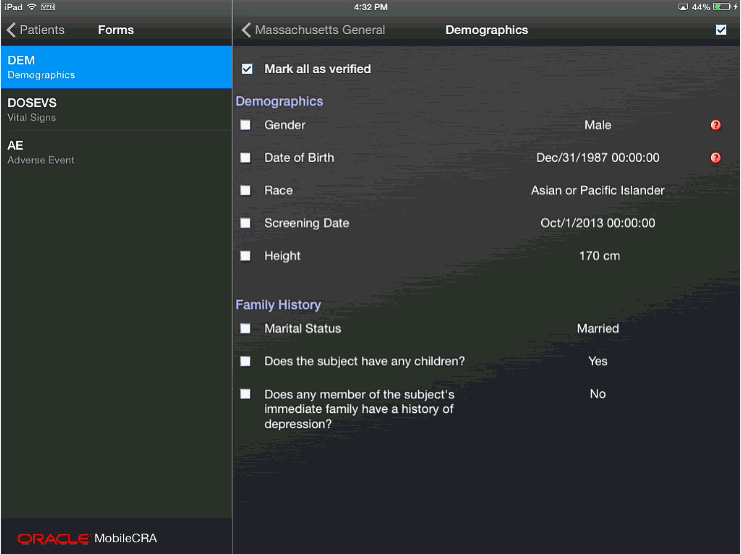Screen dimensions: 741x554
Task: Click the Family History section heading
Action: [278, 304]
